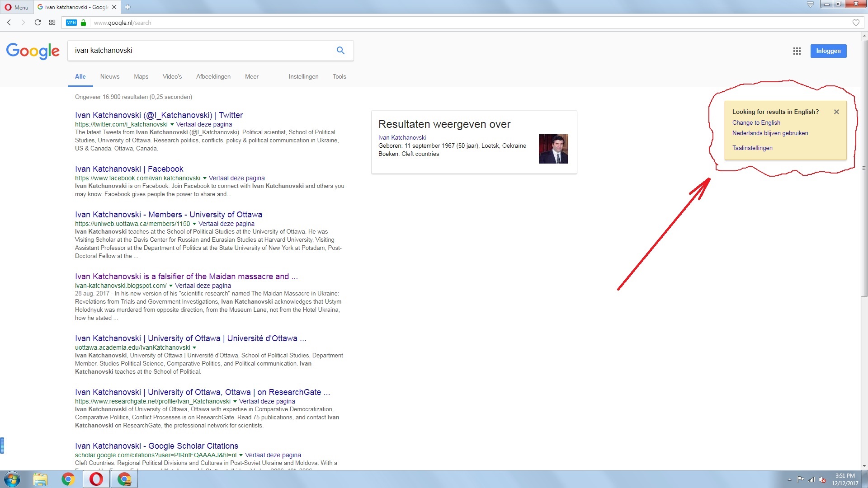
Task: Expand dropdown arrow beside facebook.com URL
Action: tap(205, 178)
